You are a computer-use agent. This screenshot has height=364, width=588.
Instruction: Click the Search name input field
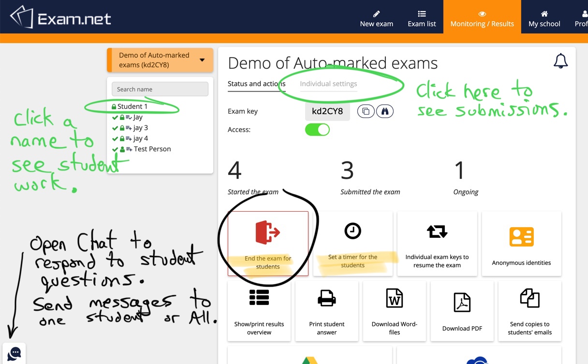pos(160,89)
